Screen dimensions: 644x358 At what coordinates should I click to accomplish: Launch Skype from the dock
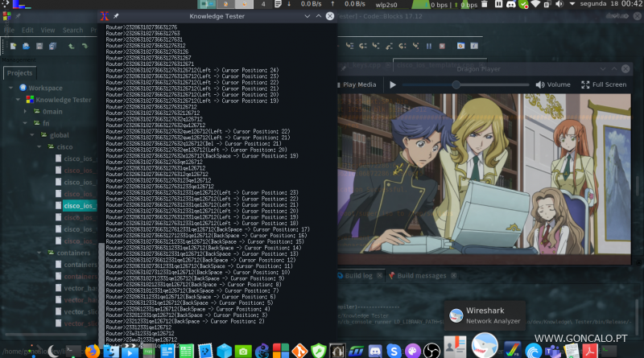[x=394, y=352]
